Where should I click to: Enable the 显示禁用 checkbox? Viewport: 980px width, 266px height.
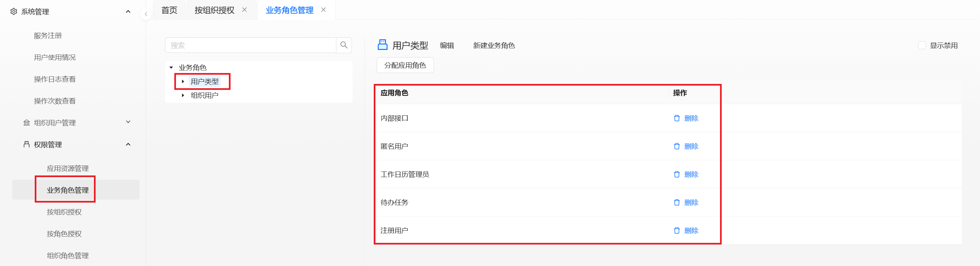tap(922, 45)
